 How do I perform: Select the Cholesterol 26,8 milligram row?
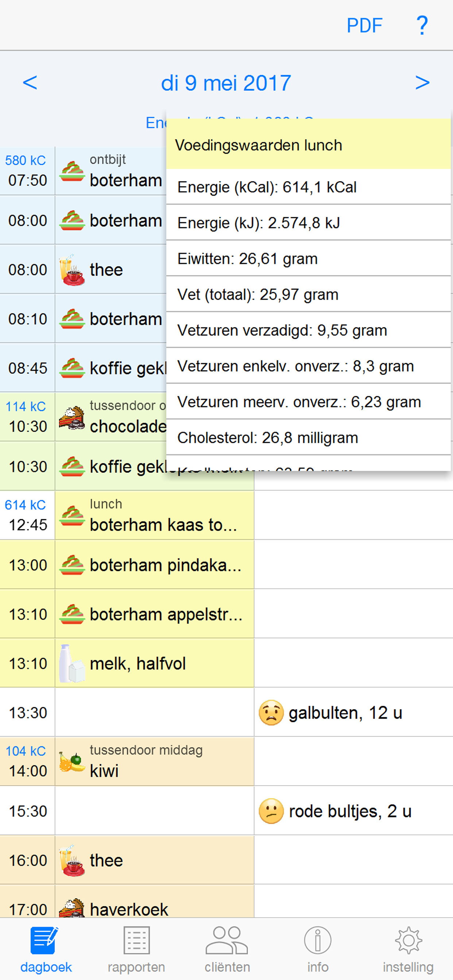click(308, 437)
